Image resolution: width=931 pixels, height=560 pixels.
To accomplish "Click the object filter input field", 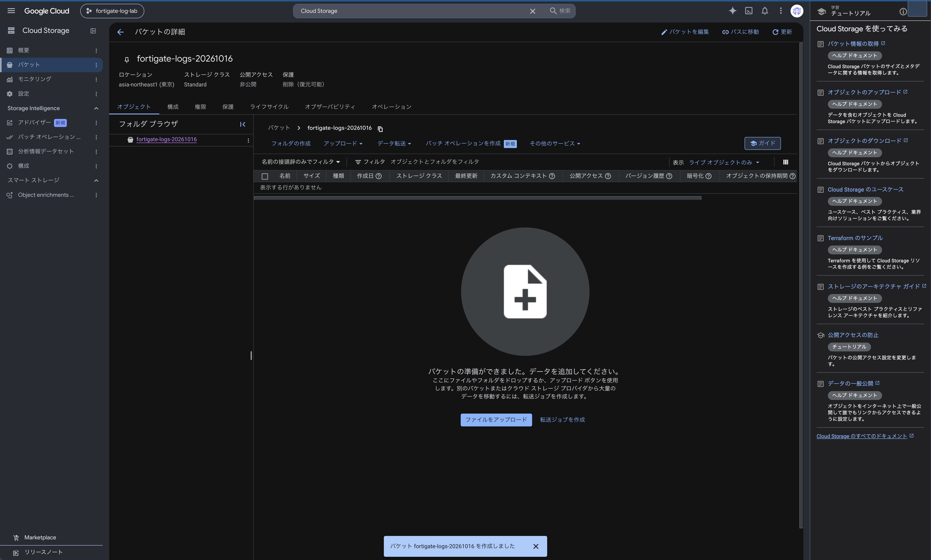I will coord(528,162).
